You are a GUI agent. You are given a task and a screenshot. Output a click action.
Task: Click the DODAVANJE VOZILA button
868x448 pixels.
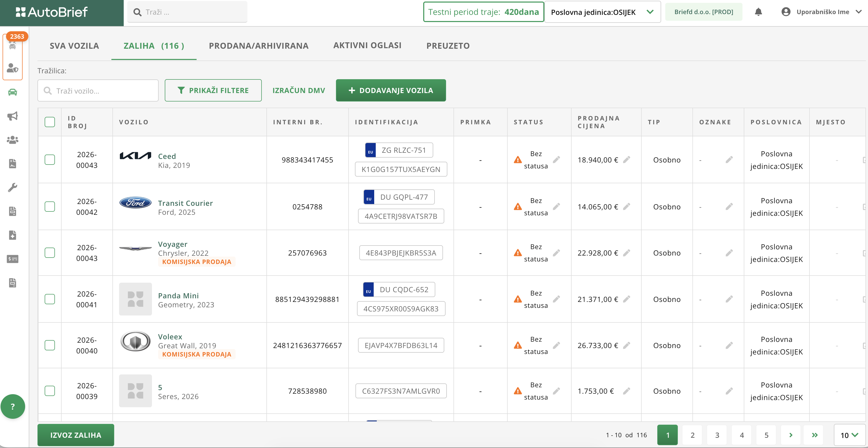[391, 90]
